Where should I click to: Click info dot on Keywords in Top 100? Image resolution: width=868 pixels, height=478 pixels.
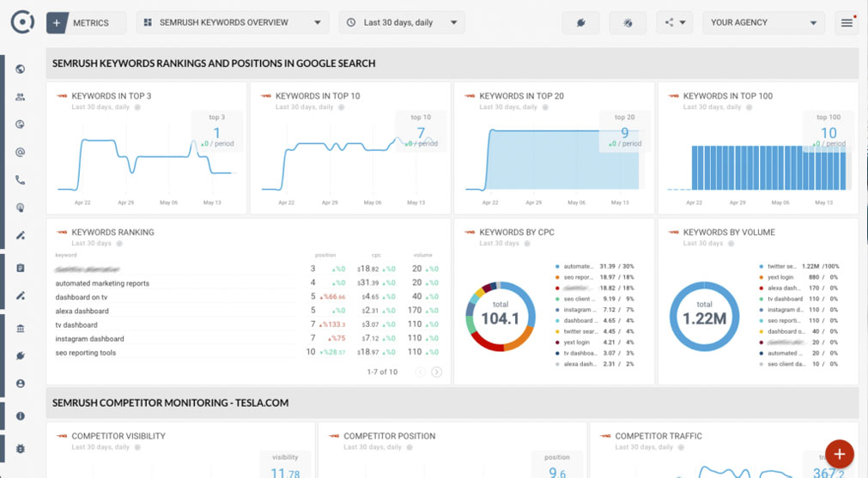(x=749, y=107)
